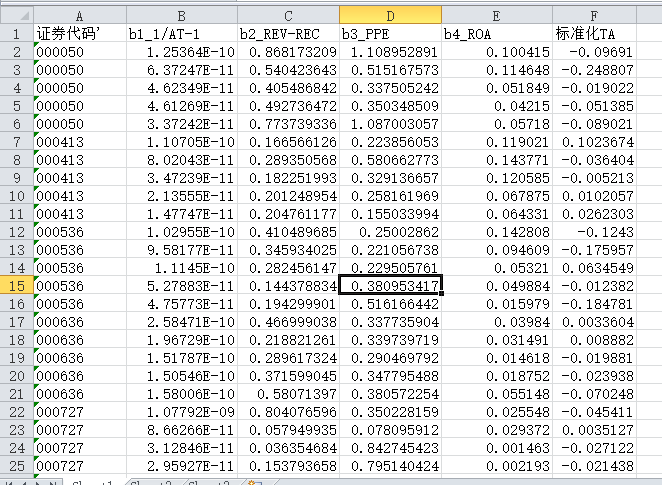
Task: Click the Select All corner button
Action: (16, 16)
